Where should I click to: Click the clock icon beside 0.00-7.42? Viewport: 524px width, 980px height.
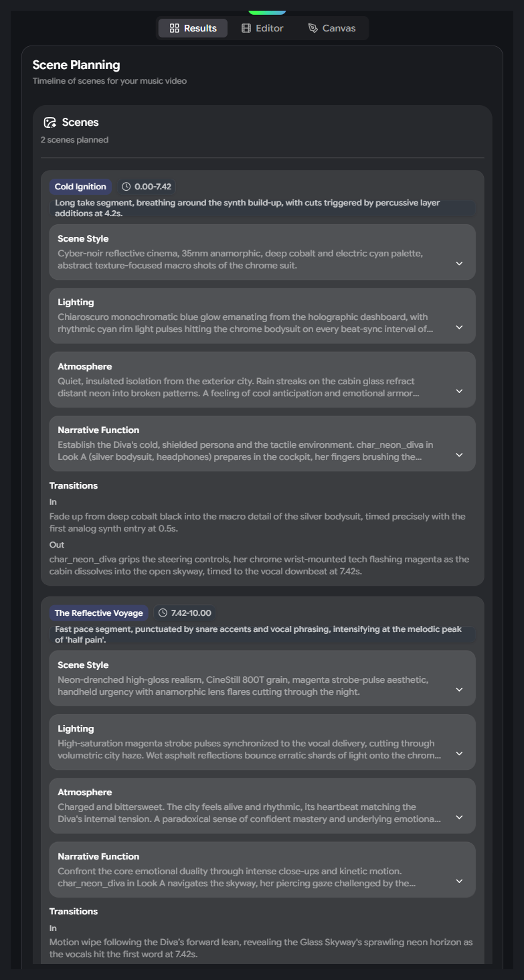click(126, 187)
